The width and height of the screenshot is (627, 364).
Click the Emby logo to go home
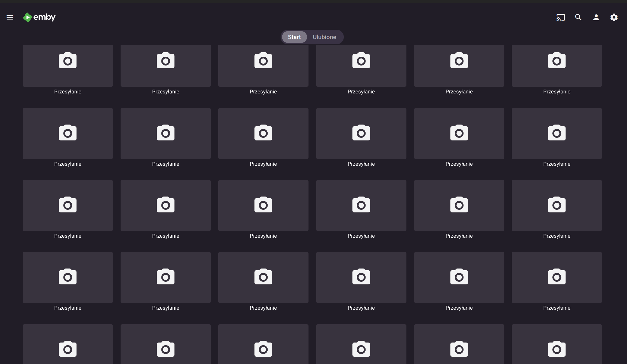coord(39,17)
